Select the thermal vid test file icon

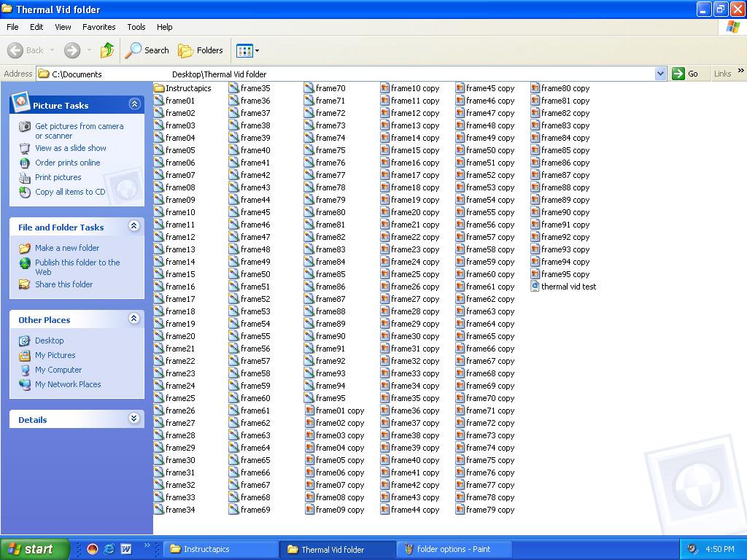tap(535, 287)
